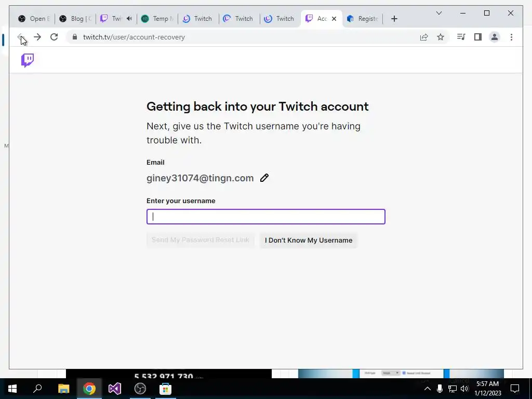532x399 pixels.
Task: View site info via the lock icon
Action: pos(75,37)
